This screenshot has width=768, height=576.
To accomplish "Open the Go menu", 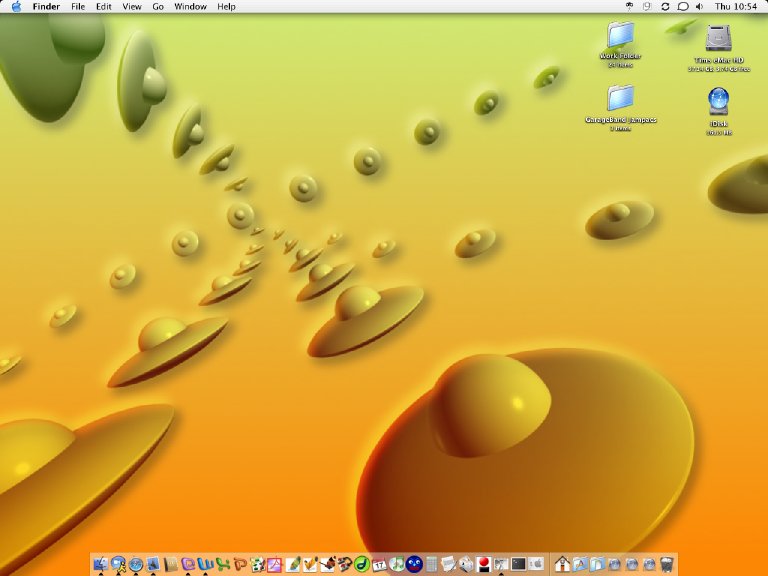I will click(158, 7).
